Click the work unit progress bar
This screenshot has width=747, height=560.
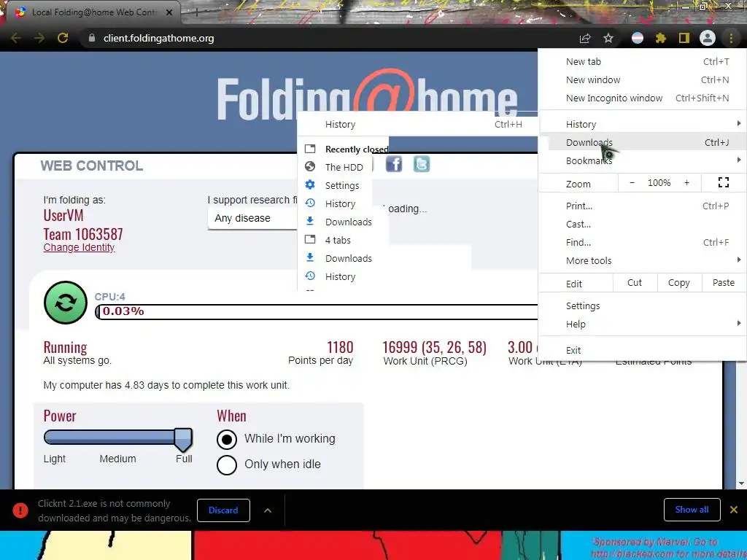pyautogui.click(x=317, y=311)
